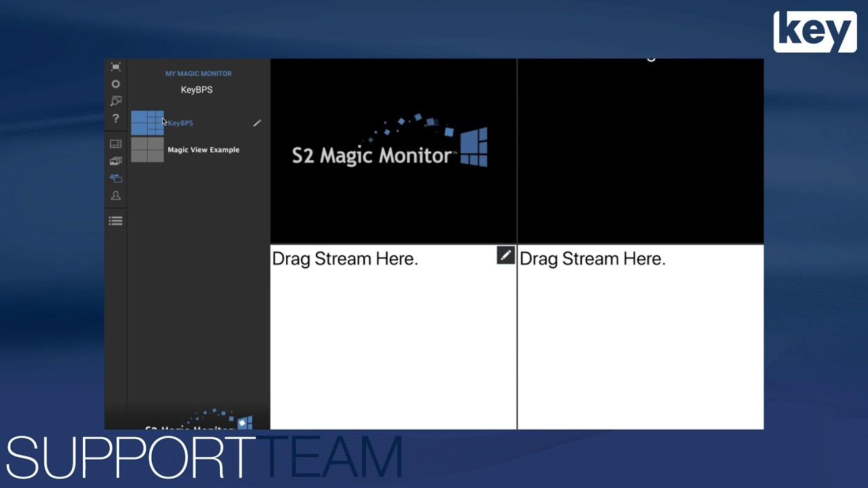Screen dimensions: 868x488
Task: Click the blue views switcher icon
Action: click(116, 178)
